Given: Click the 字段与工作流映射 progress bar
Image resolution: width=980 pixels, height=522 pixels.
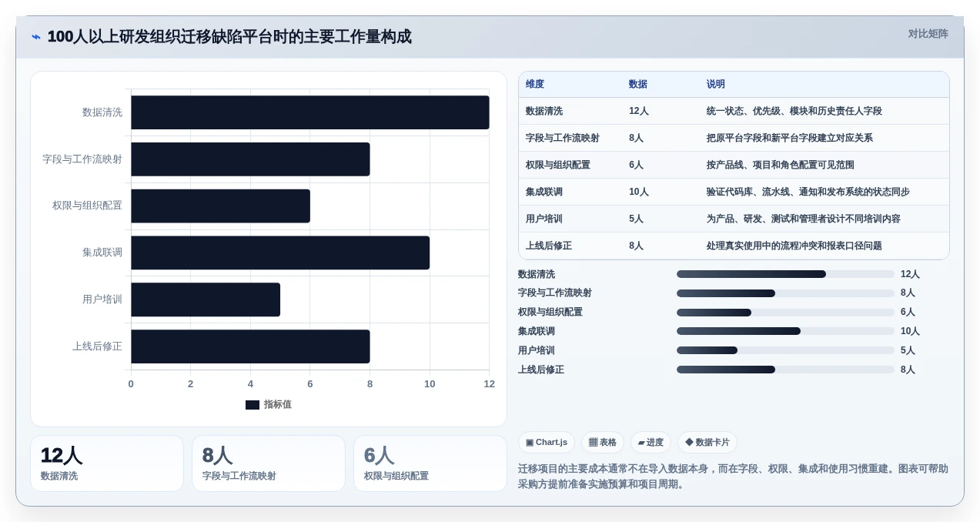Looking at the screenshot, I should [785, 293].
